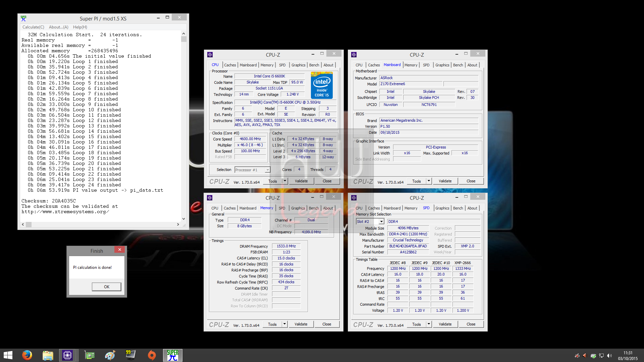The image size is (644, 362).
Task: Click Validate in the SPD-tab window
Action: (x=445, y=324)
